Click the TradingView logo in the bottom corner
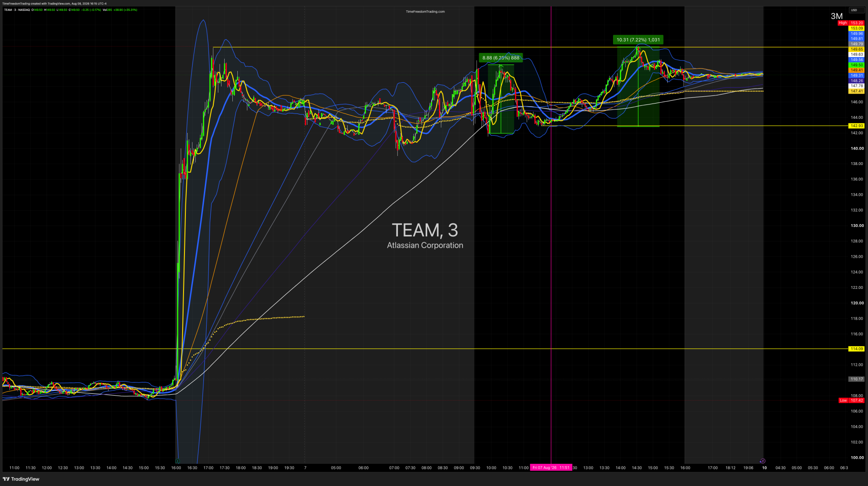868x486 pixels. 21,479
